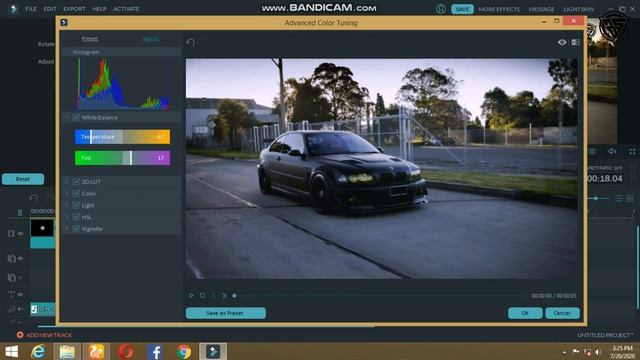Collapse the White Balance section

click(x=67, y=117)
